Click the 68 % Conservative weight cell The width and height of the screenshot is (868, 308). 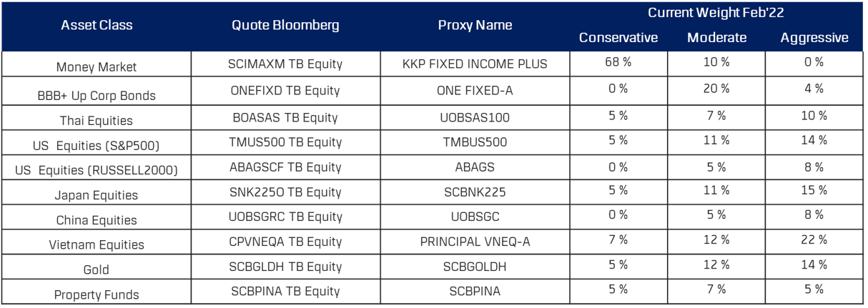tap(618, 62)
